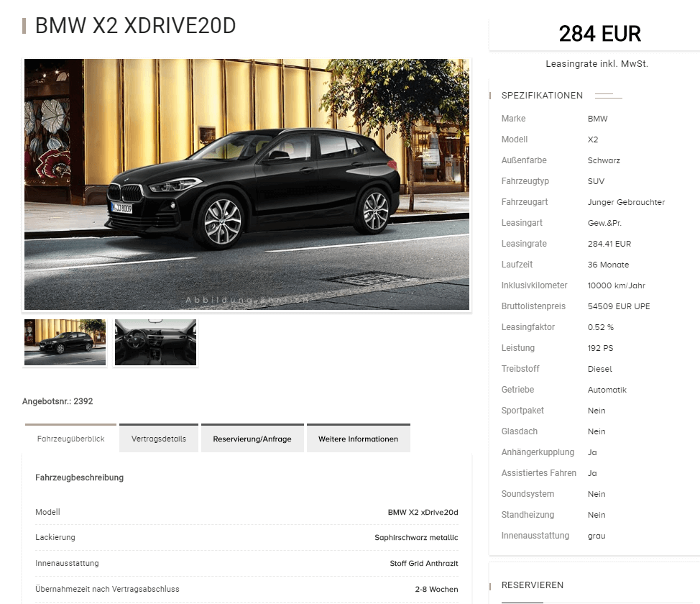Viewport: 700px width, 604px height.
Task: Click the Soundsystem label
Action: [528, 494]
